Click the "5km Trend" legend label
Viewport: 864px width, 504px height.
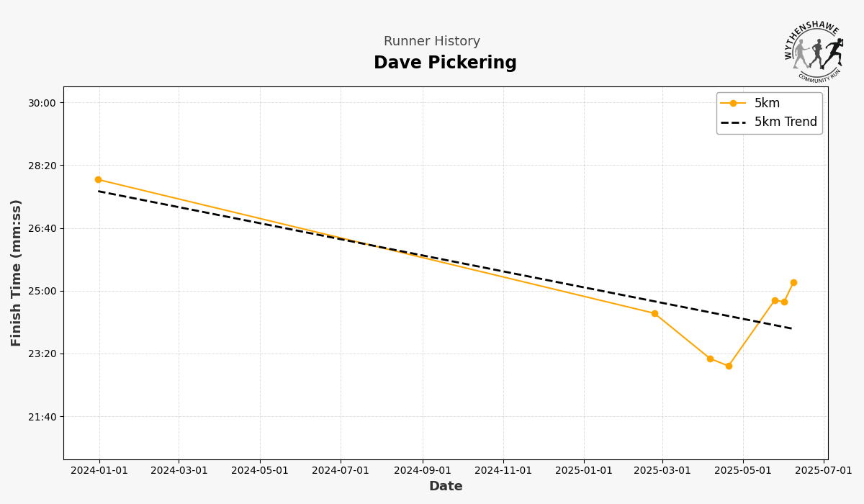tap(786, 122)
